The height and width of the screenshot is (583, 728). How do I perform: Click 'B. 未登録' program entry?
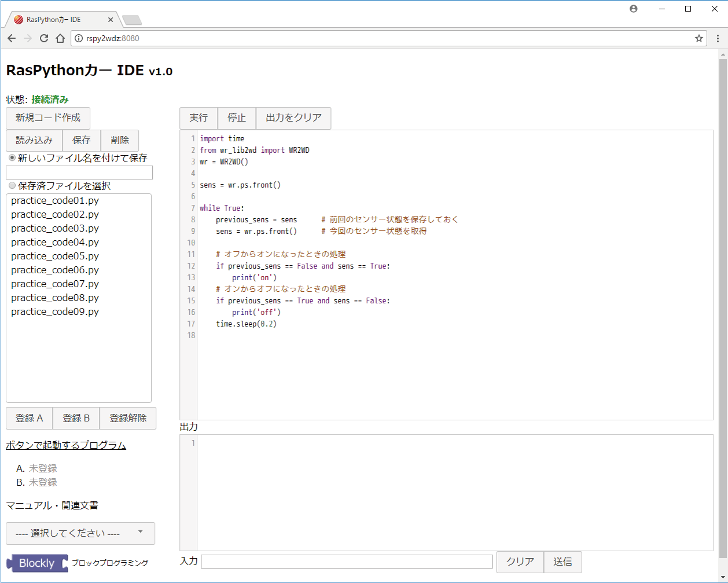tap(37, 482)
